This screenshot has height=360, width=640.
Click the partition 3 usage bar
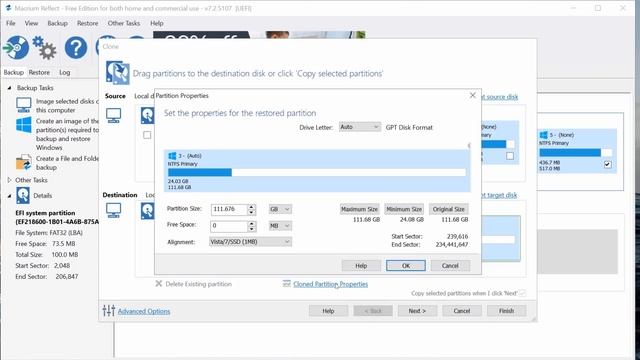[317, 172]
